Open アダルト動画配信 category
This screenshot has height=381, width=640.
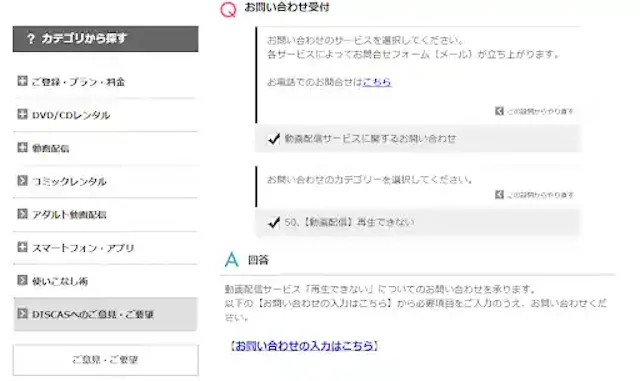point(69,215)
